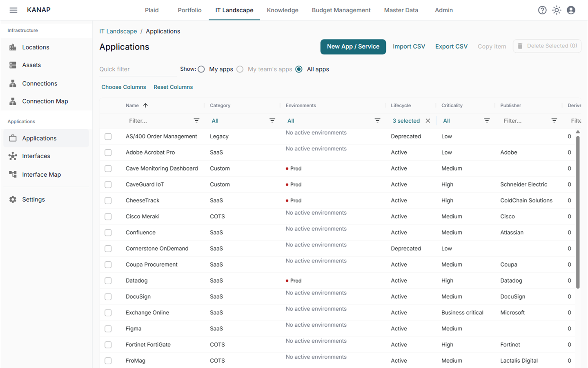Check the CaveGuard IoT row checkbox
The image size is (588, 368).
108,184
